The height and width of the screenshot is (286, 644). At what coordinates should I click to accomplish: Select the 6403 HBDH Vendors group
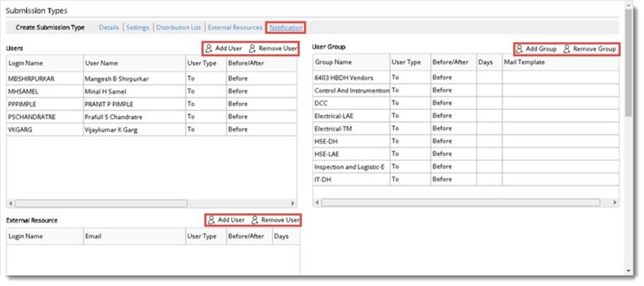(466, 78)
